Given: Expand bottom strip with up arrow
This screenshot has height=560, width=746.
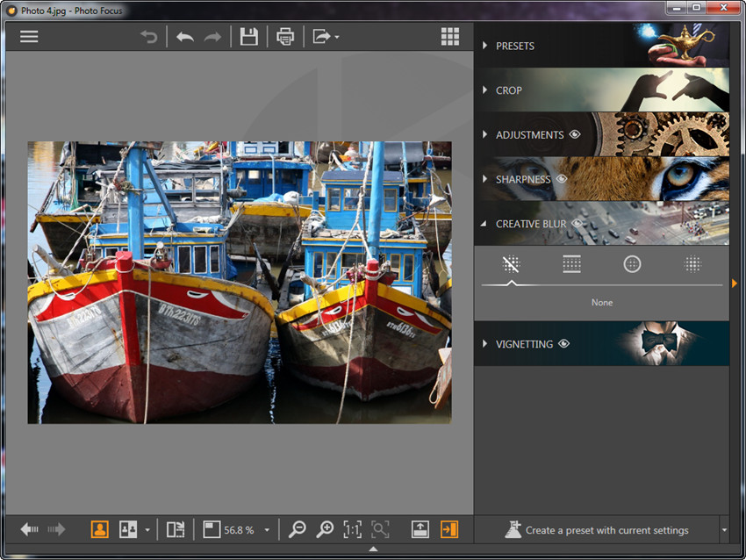Looking at the screenshot, I should coord(374,549).
